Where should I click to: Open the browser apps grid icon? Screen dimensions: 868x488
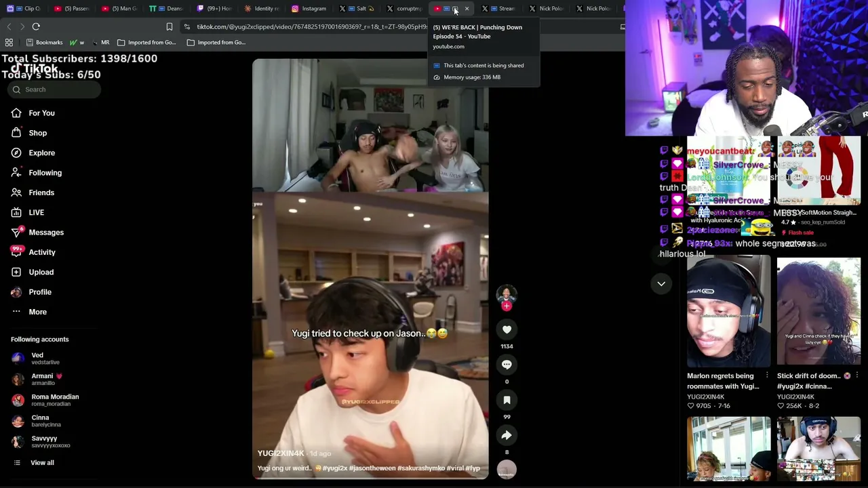9,43
